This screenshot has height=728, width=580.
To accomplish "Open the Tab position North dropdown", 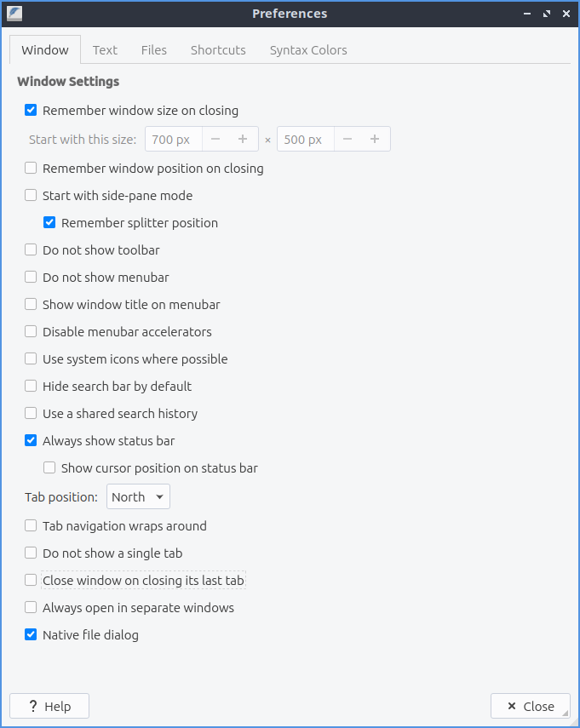I will pos(138,497).
